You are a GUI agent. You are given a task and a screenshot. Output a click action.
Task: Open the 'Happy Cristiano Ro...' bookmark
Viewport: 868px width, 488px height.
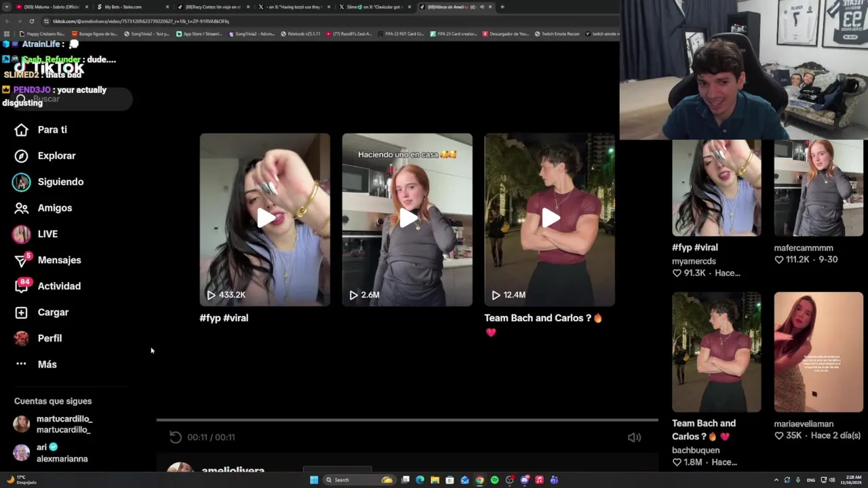point(42,34)
